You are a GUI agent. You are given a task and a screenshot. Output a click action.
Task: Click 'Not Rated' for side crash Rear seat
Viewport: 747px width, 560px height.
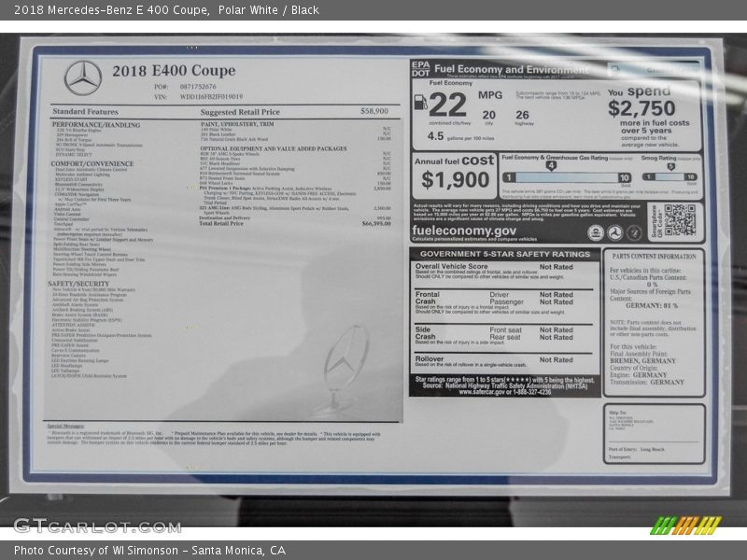(556, 337)
